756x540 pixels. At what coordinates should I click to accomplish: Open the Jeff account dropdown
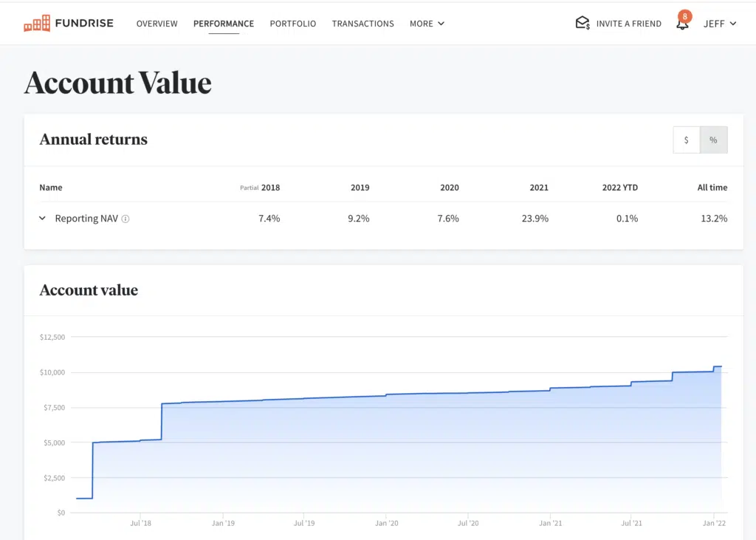point(720,24)
